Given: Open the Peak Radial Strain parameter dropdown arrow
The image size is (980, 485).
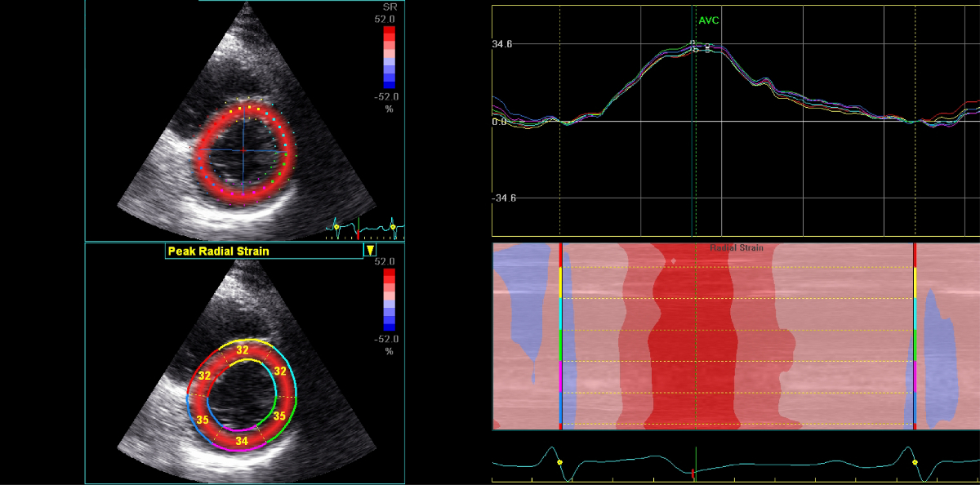Looking at the screenshot, I should pos(370,251).
